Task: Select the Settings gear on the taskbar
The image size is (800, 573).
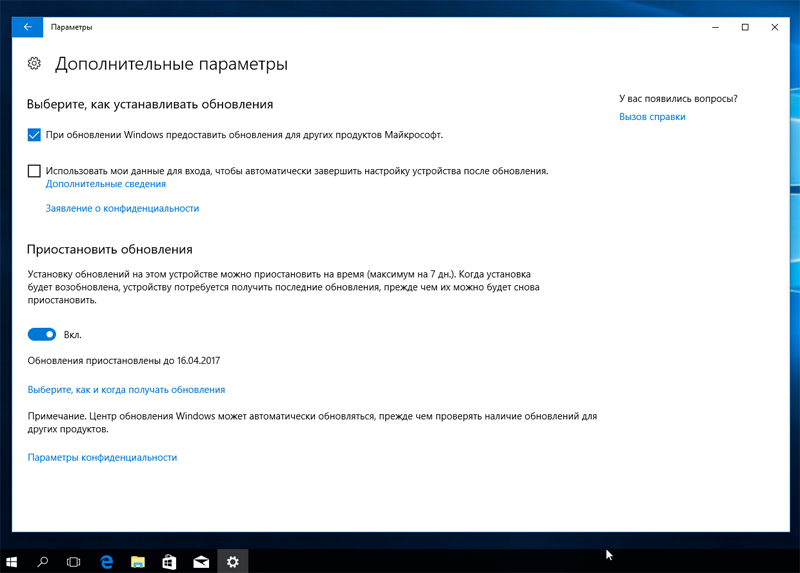Action: pyautogui.click(x=233, y=561)
